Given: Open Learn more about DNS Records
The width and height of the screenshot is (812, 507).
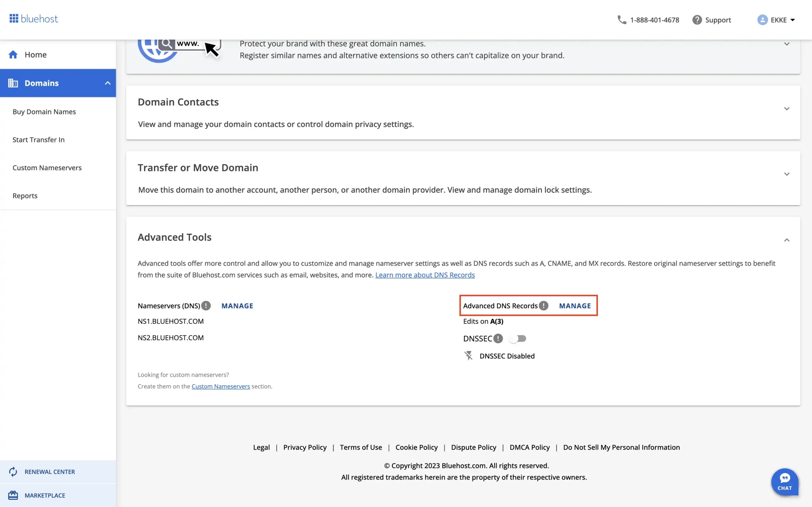Looking at the screenshot, I should click(x=425, y=275).
